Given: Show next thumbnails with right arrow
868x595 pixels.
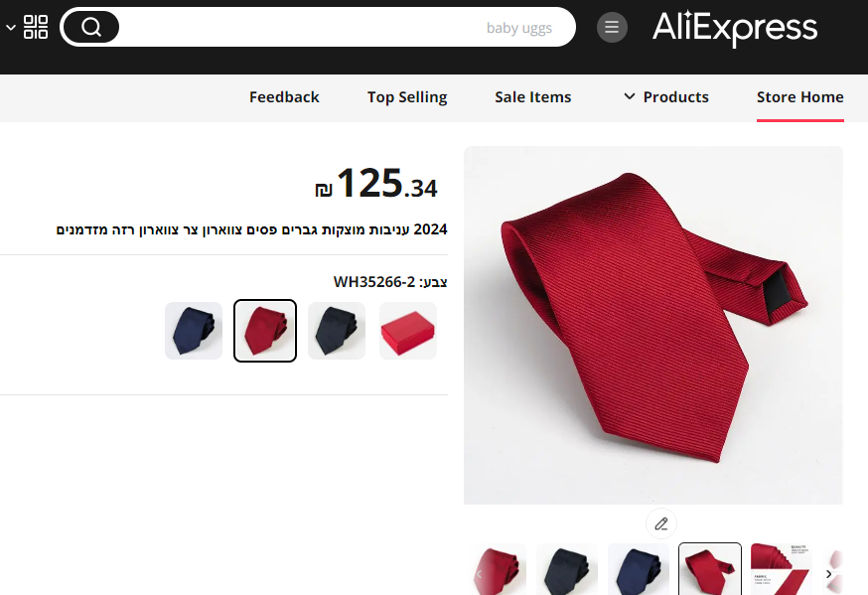Looking at the screenshot, I should [x=828, y=574].
